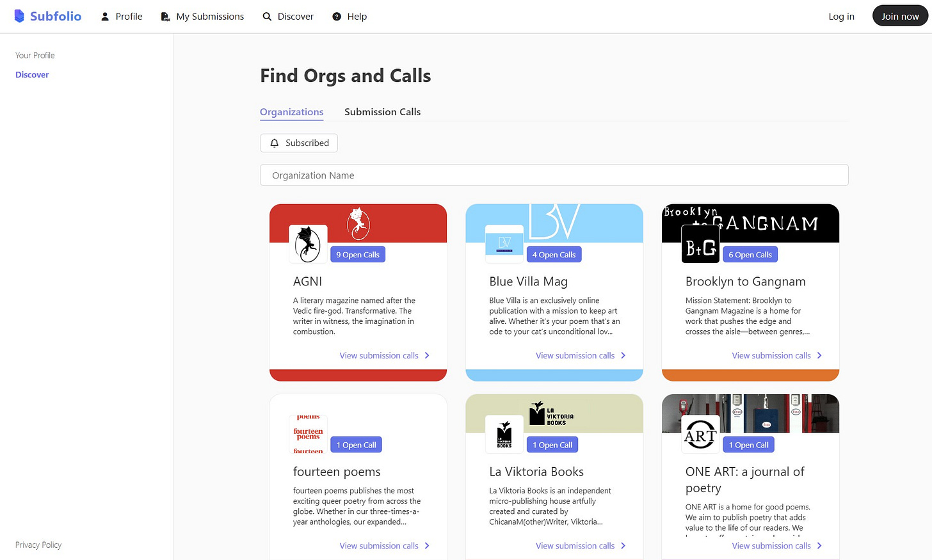
Task: Click the Subfolio brand name
Action: (56, 16)
